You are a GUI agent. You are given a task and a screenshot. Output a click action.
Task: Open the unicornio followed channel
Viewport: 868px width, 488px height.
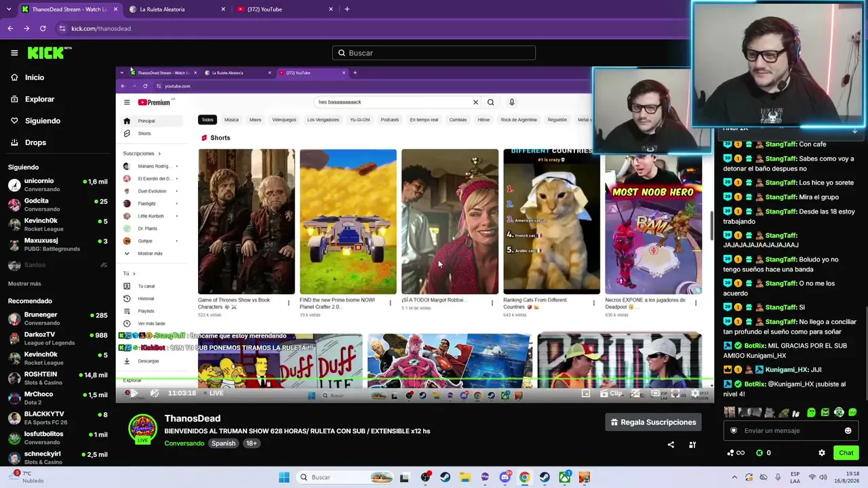point(58,185)
